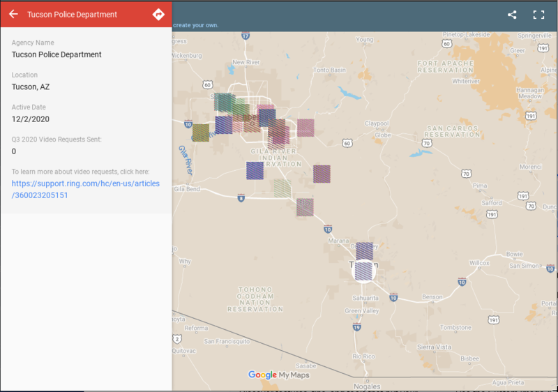Image resolution: width=558 pixels, height=392 pixels.
Task: Click the Safford label on map
Action: point(492,203)
